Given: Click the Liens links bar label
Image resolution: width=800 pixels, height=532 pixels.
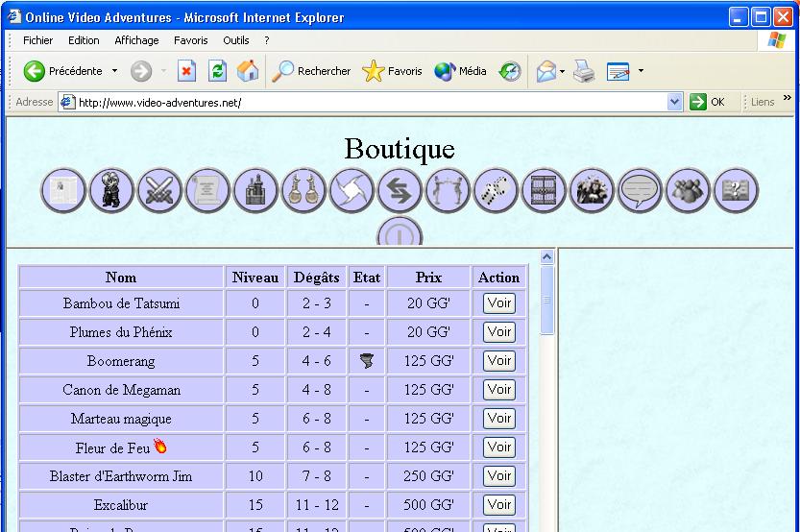Looking at the screenshot, I should coord(763,102).
